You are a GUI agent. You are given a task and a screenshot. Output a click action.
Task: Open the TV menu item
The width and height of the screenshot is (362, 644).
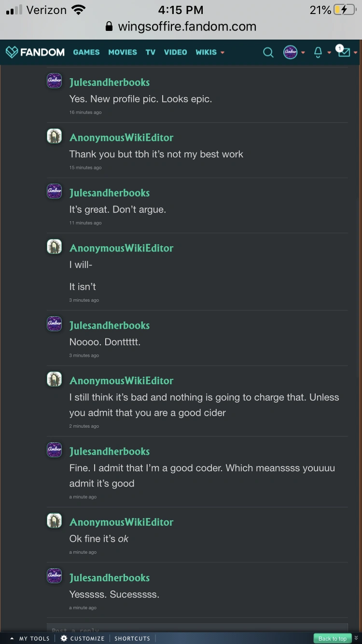pos(151,52)
